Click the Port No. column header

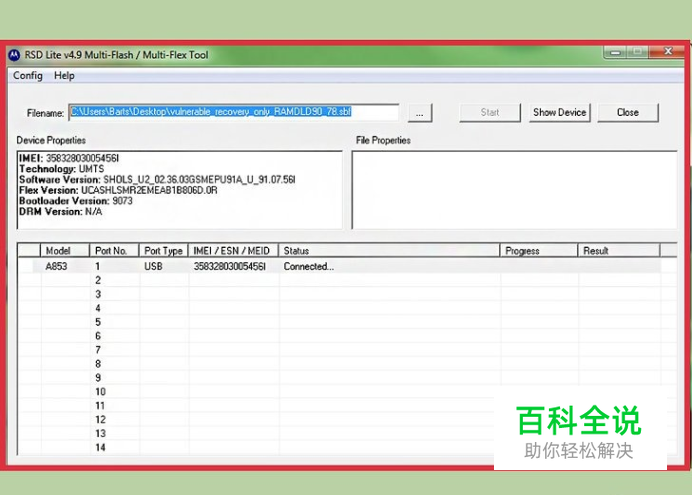pyautogui.click(x=114, y=251)
